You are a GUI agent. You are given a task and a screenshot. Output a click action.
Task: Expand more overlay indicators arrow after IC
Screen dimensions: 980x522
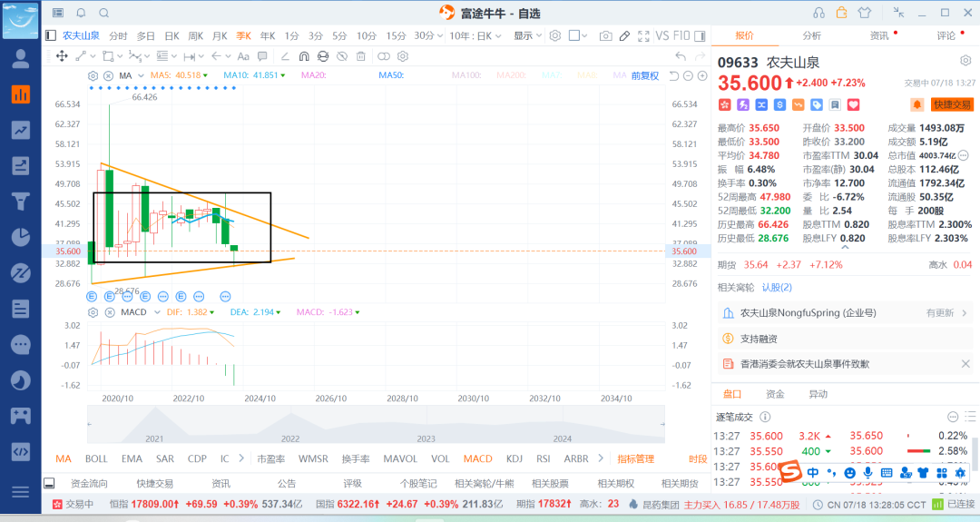click(x=241, y=458)
